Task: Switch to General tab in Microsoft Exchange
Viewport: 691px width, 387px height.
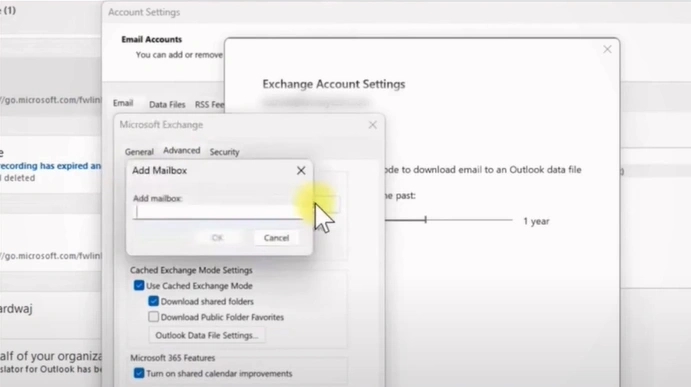Action: tap(139, 152)
